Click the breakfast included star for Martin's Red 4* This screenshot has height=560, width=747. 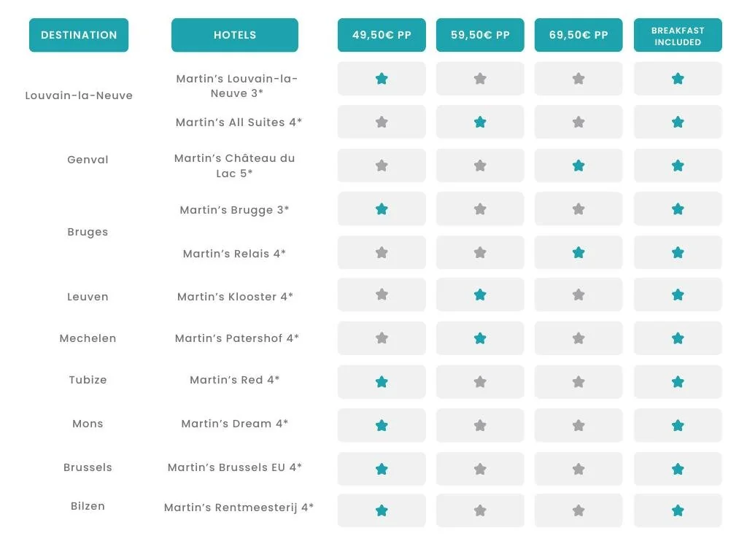coord(678,381)
